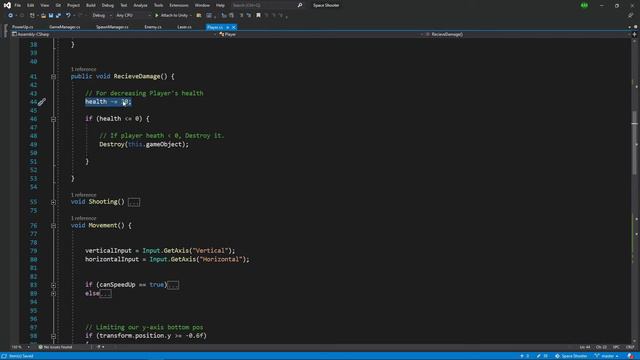Click the Visual Studio logo icon

pos(7,5)
